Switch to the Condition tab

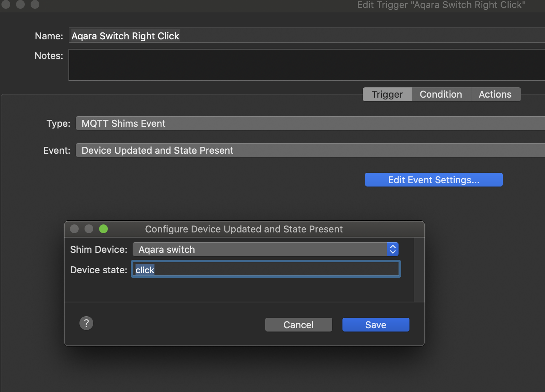(441, 94)
